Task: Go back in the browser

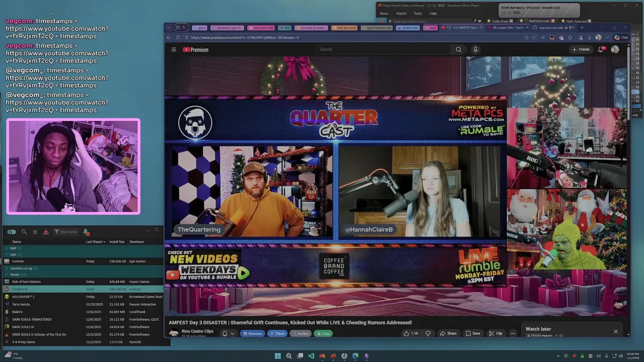Action: click(x=169, y=37)
